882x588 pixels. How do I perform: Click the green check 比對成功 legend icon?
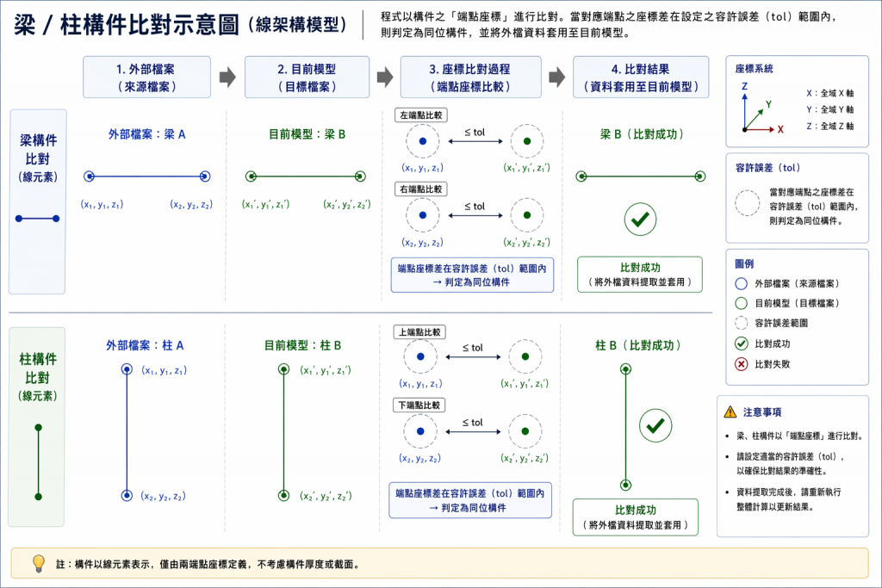tap(741, 344)
